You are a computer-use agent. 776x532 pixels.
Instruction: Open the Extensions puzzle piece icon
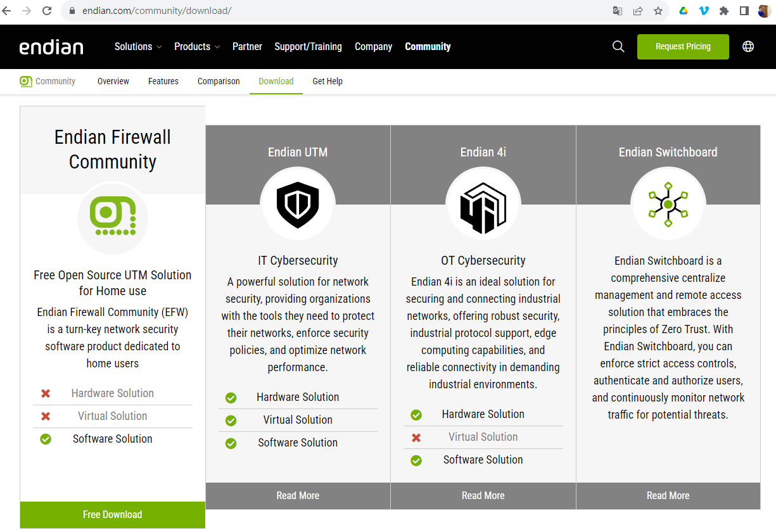(x=724, y=11)
